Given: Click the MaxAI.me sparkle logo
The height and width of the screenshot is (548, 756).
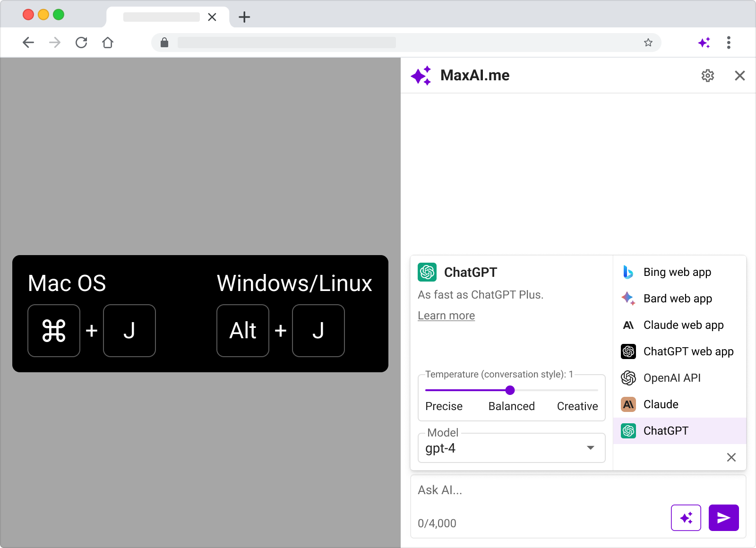Looking at the screenshot, I should click(421, 76).
